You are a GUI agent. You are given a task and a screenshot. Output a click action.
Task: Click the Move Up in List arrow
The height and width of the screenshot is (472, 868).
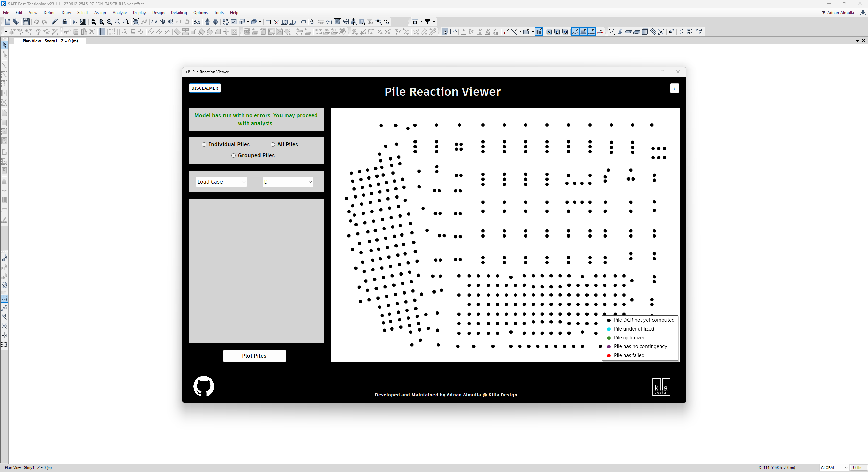click(207, 22)
